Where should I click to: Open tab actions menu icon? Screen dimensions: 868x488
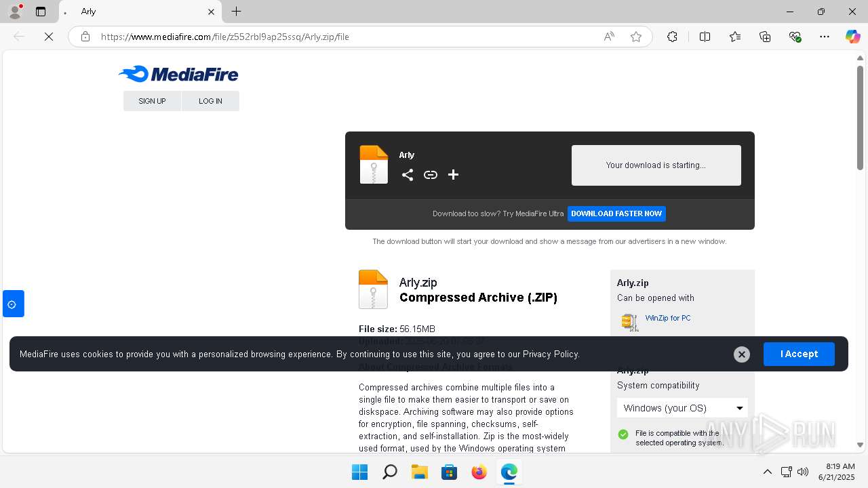point(41,12)
